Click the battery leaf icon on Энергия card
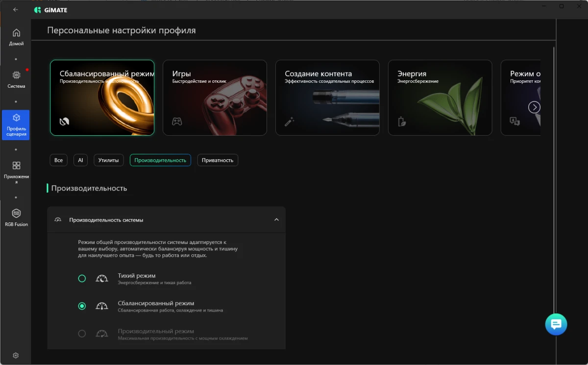The image size is (588, 365). 402,122
